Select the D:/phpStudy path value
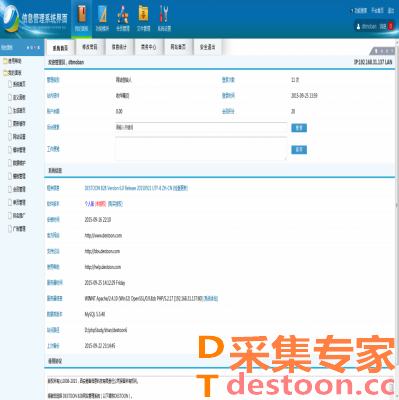This screenshot has width=399, height=400. [106, 330]
